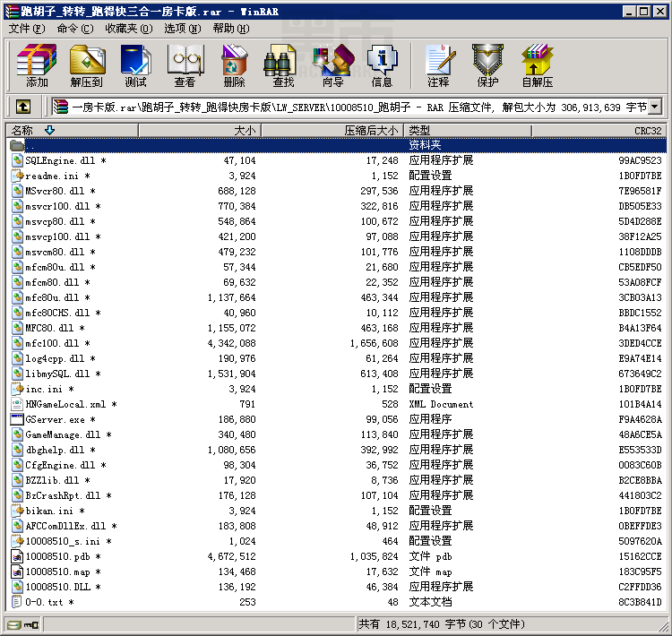Select the mfc100.dll file row
Screen dimensions: 672x636
coord(336,343)
